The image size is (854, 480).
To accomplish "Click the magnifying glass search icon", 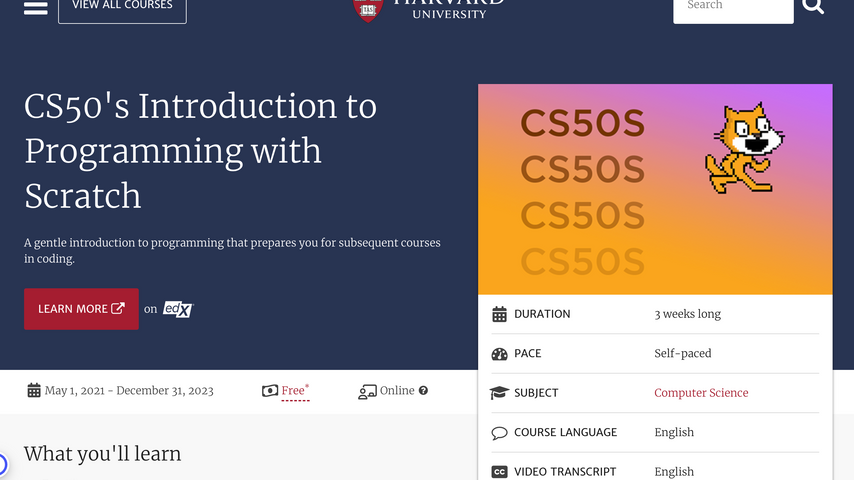I will [813, 7].
